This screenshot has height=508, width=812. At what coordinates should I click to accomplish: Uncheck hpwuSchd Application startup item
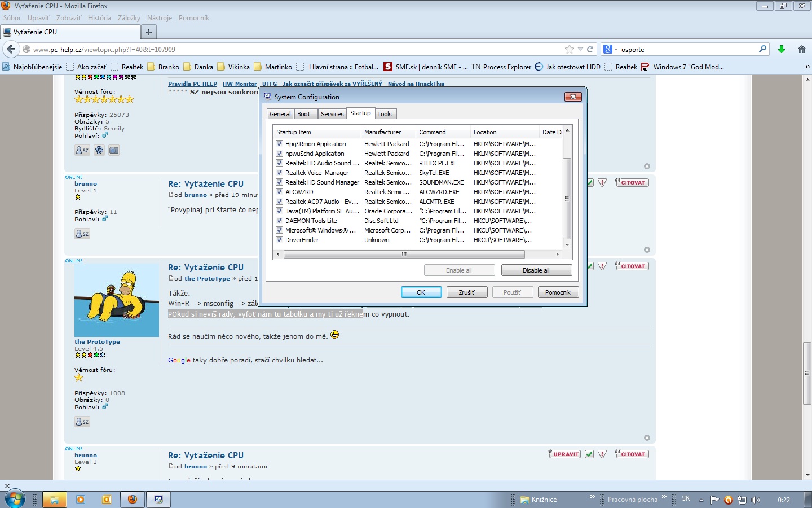tap(279, 154)
